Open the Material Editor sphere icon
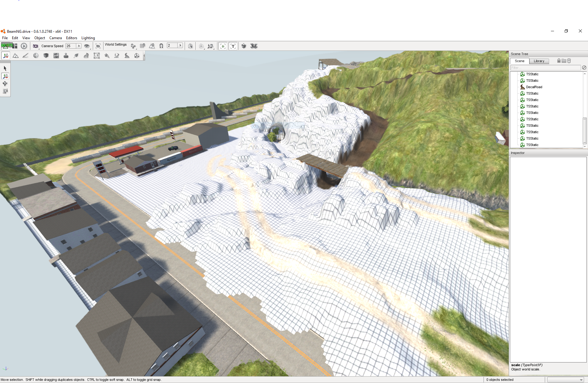 (36, 56)
